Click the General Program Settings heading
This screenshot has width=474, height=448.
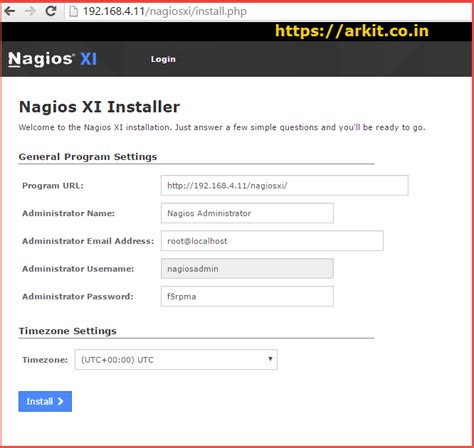pos(88,157)
